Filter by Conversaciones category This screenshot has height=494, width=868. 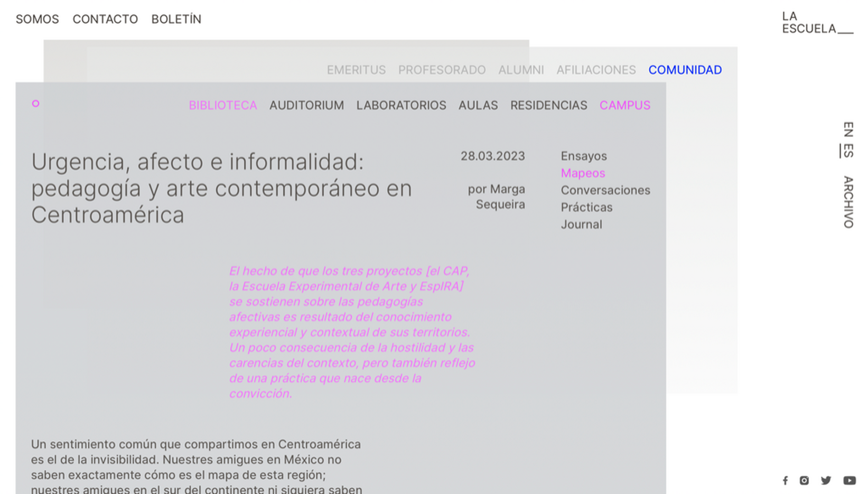coord(605,190)
